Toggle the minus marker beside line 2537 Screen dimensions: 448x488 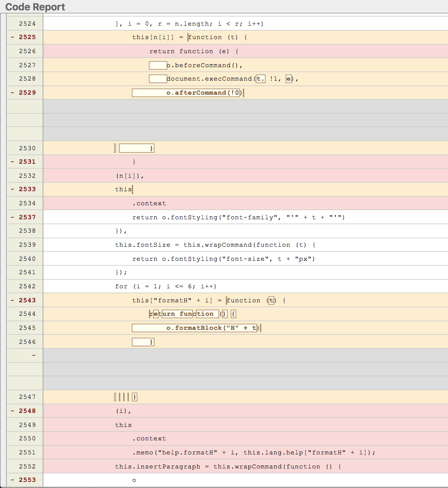pyautogui.click(x=13, y=217)
